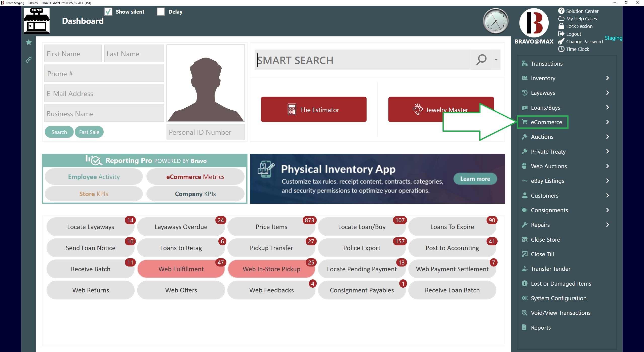The height and width of the screenshot is (352, 644).
Task: Open Void/View Transactions menu item
Action: [x=560, y=313]
